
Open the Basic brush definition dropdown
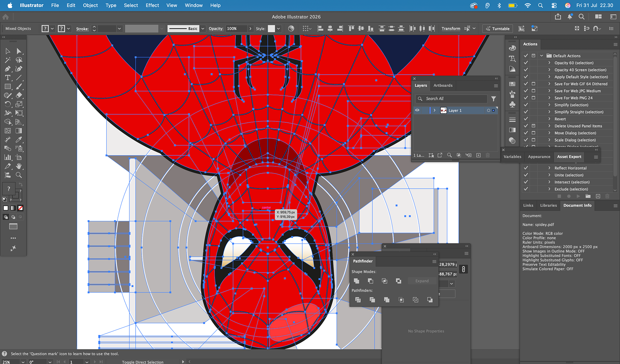tap(203, 29)
